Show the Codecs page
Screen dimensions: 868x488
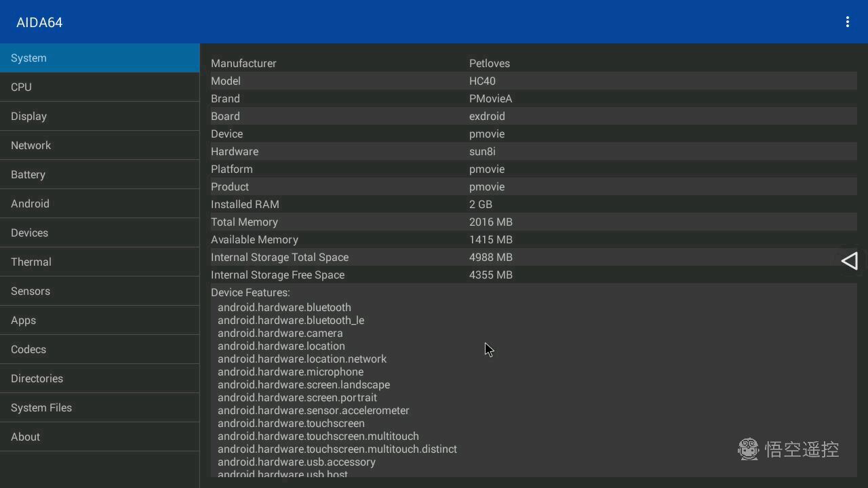coord(100,350)
